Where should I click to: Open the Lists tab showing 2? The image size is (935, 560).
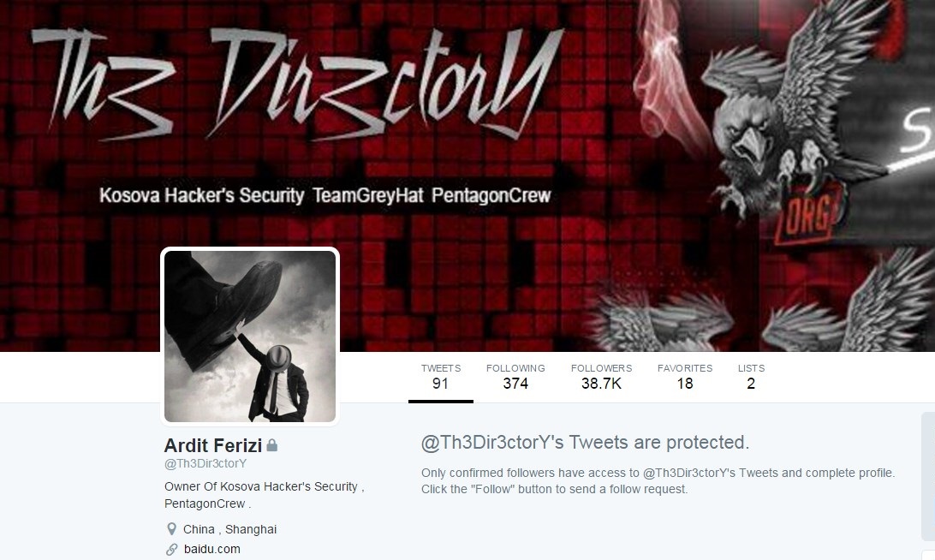coord(751,377)
